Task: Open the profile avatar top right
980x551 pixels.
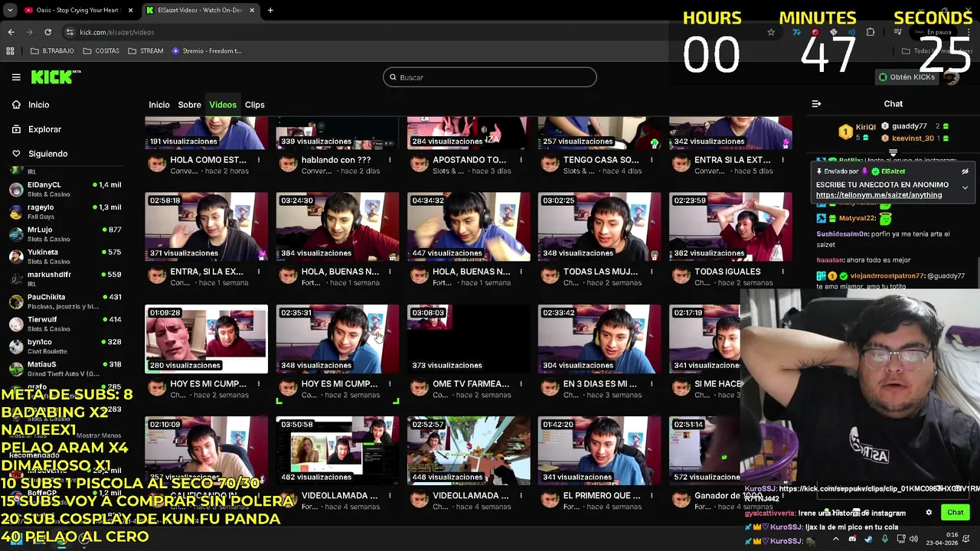Action: click(952, 77)
